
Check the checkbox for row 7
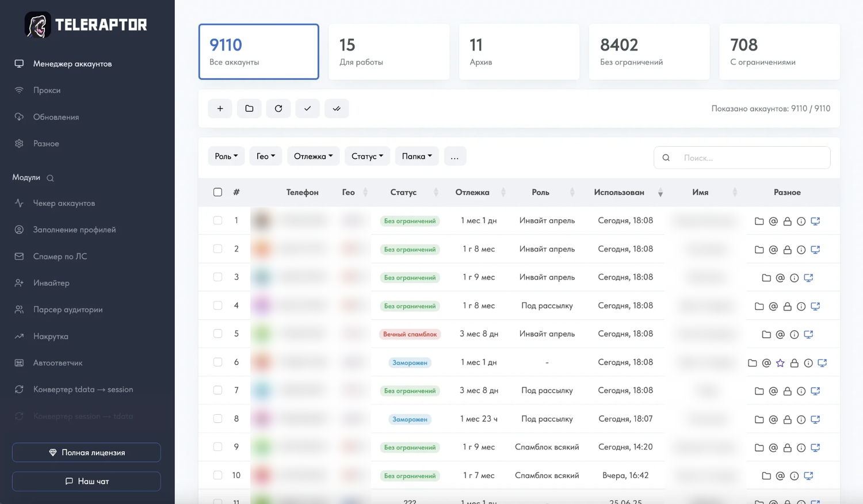click(217, 390)
